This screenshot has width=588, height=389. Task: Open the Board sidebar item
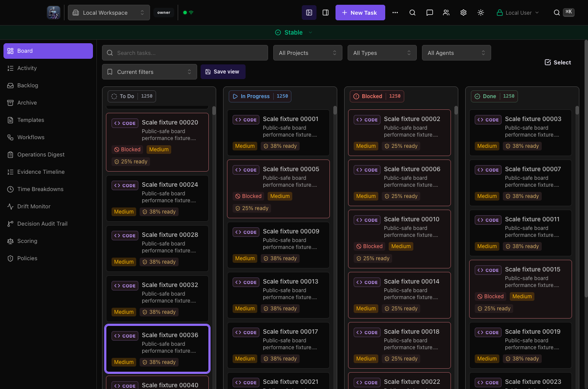point(48,51)
